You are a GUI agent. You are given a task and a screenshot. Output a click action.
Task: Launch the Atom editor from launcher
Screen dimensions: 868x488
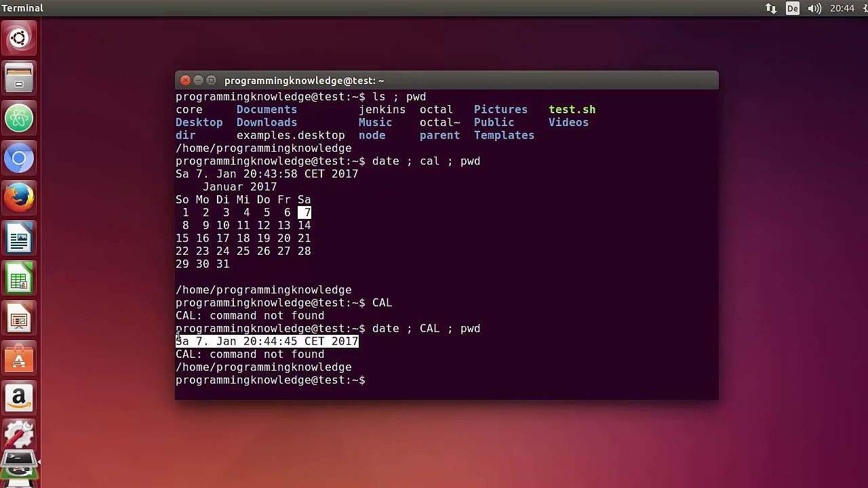click(x=19, y=119)
